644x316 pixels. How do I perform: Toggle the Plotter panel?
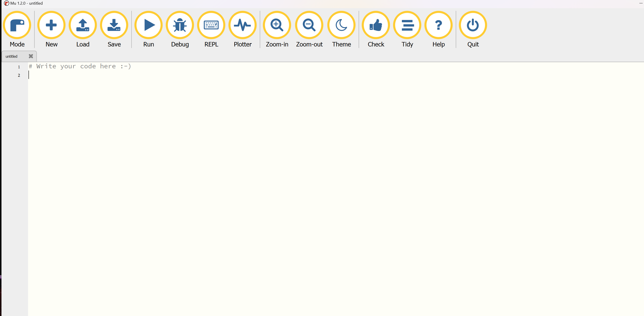[243, 25]
